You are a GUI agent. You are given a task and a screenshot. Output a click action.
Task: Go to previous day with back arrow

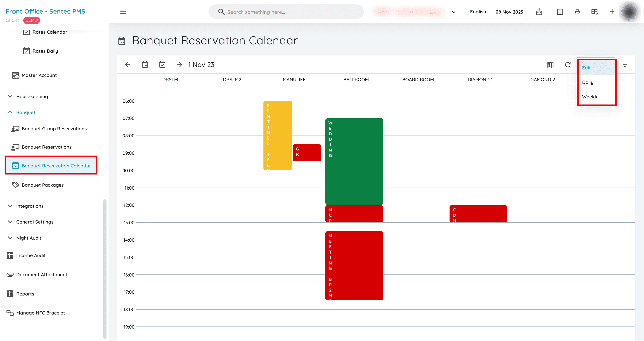[x=128, y=65]
